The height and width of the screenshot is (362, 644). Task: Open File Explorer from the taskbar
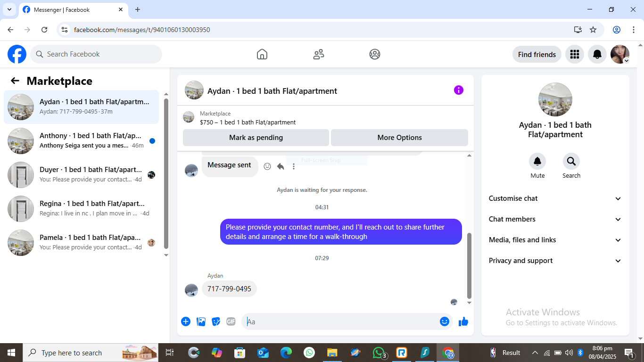click(332, 353)
